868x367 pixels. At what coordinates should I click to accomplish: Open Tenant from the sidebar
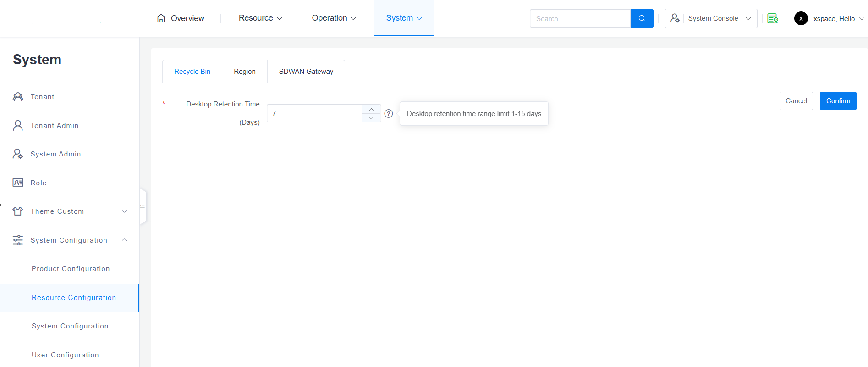point(42,97)
